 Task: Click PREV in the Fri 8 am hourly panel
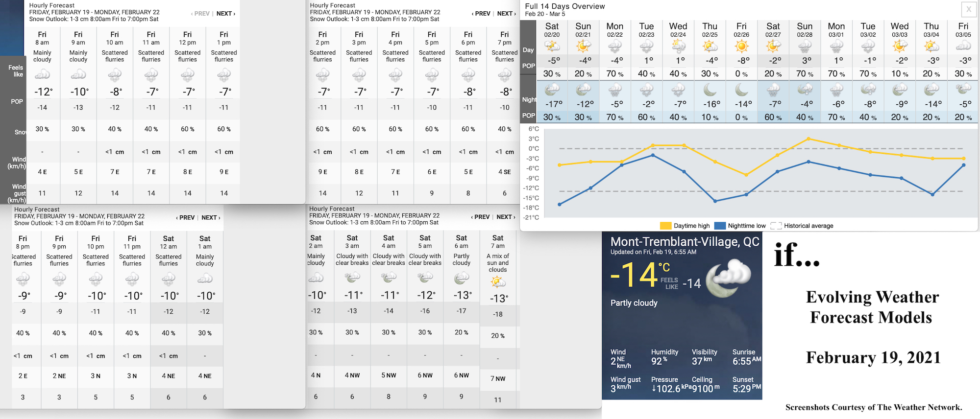(200, 14)
